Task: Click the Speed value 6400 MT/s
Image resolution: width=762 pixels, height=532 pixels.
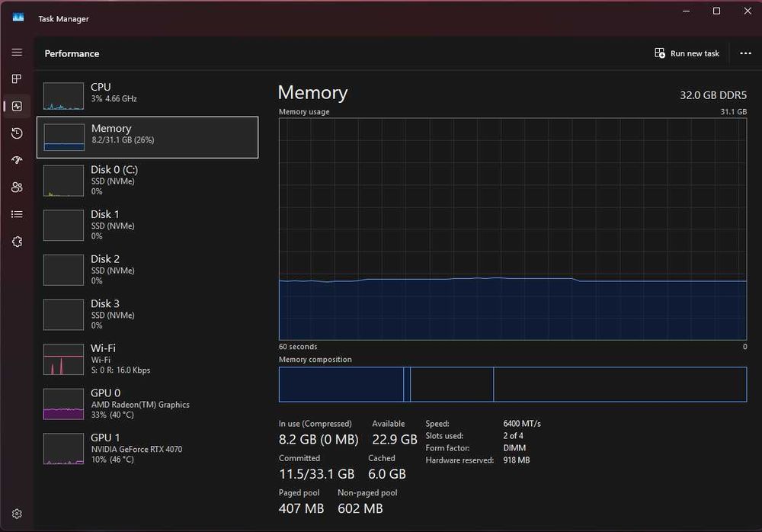Action: [522, 424]
